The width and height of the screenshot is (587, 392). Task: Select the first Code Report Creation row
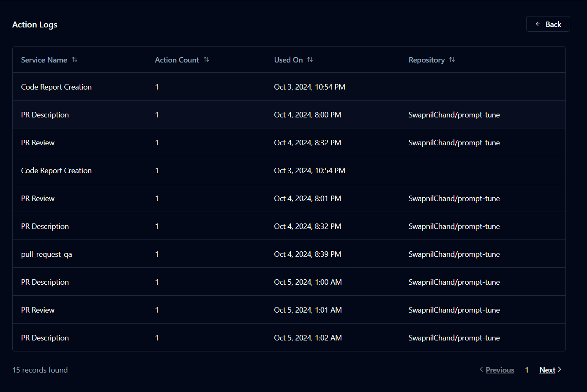(x=56, y=87)
